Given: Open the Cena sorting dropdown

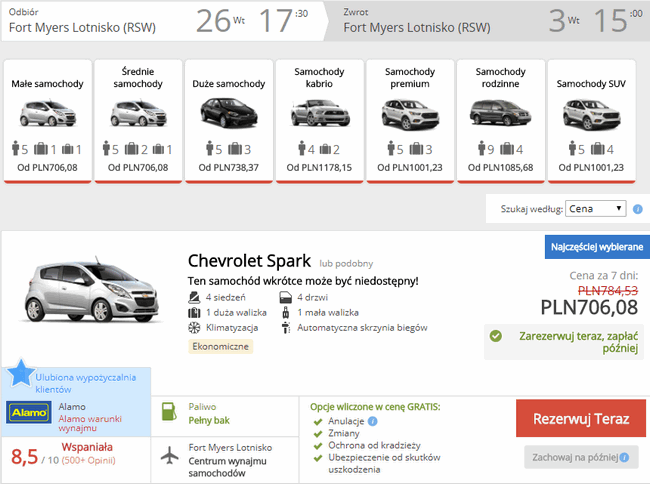Looking at the screenshot, I should point(596,208).
